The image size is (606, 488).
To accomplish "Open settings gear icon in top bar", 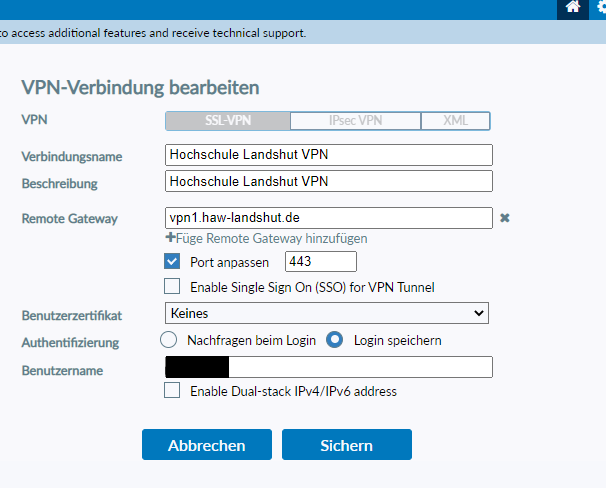I will pos(601,7).
